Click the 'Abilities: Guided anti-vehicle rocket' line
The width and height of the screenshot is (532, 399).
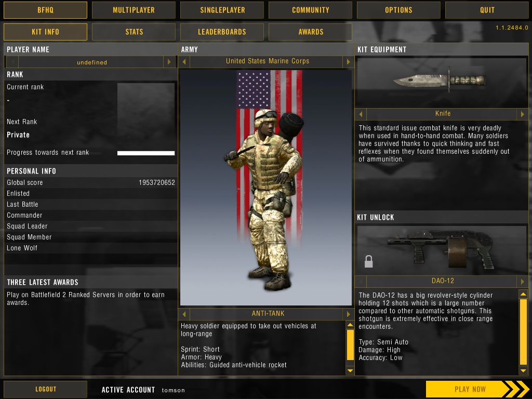233,365
